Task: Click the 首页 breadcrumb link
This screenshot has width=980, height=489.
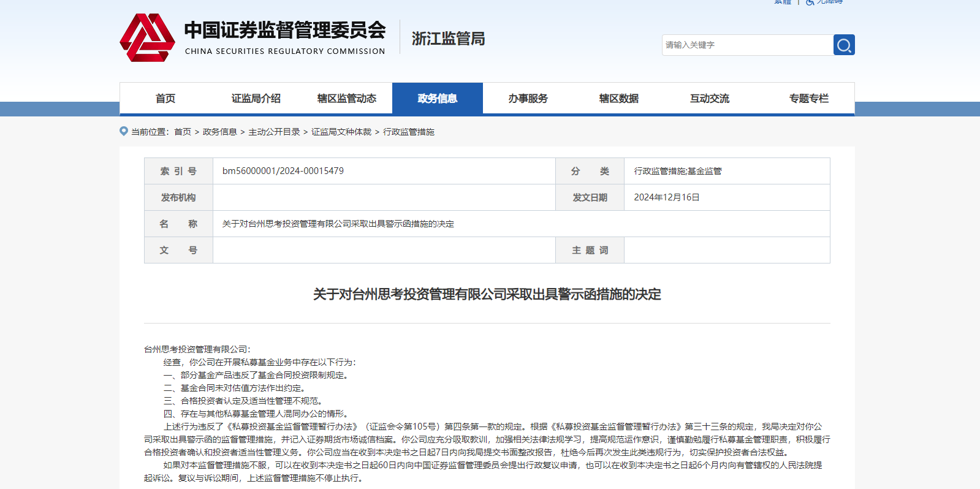Action: point(183,132)
